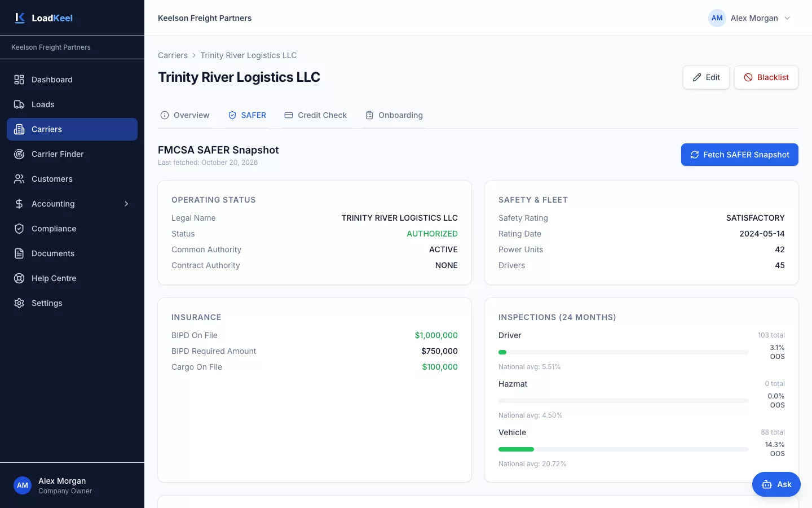812x508 pixels.
Task: Click the Carrier Finder target icon
Action: (19, 154)
